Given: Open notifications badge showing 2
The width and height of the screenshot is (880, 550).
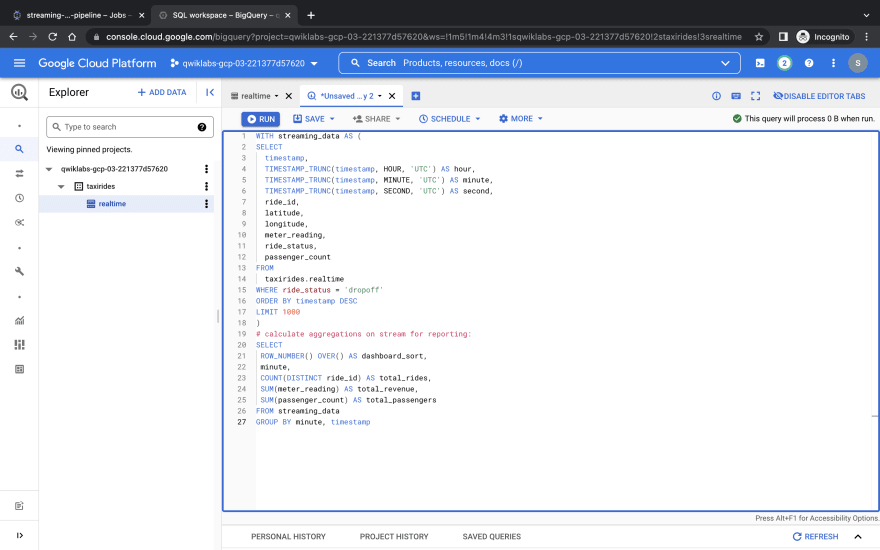Looking at the screenshot, I should [x=784, y=63].
